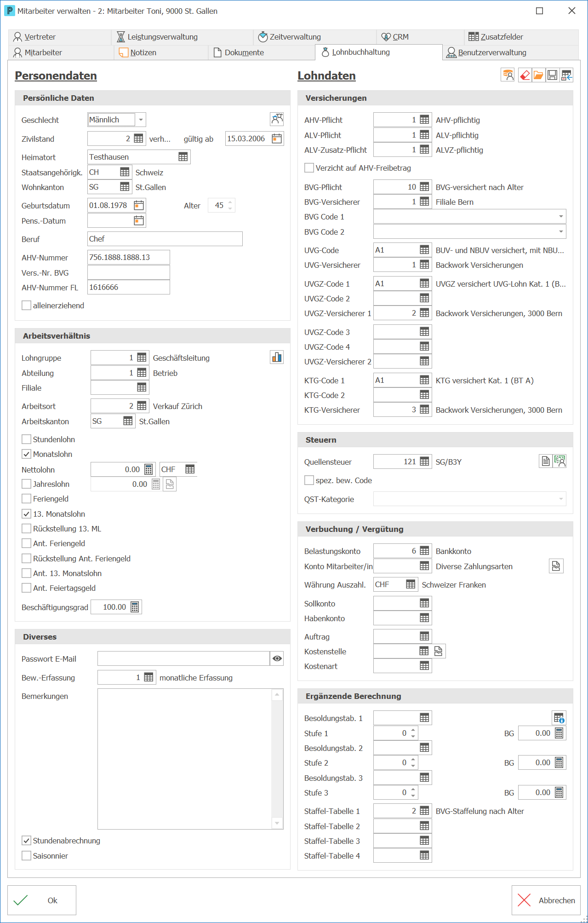Screen dimensions: 588x923
Task: Open the calculator for Nettolohn
Action: click(x=148, y=469)
